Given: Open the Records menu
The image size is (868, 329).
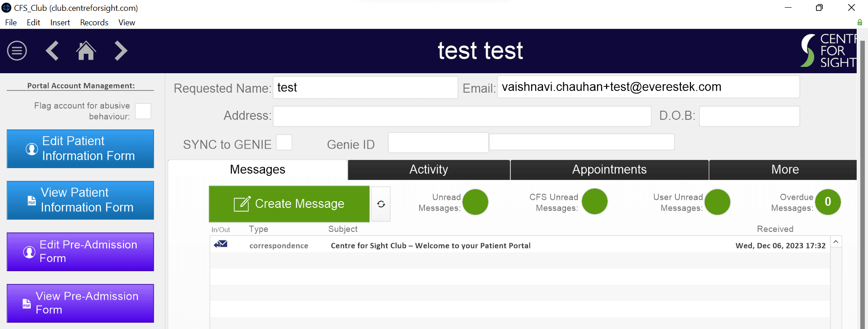Looking at the screenshot, I should tap(94, 23).
